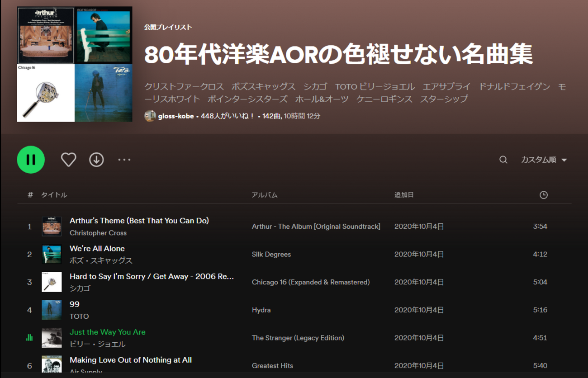Click track number 2 in the list
This screenshot has height=378, width=588.
29,255
